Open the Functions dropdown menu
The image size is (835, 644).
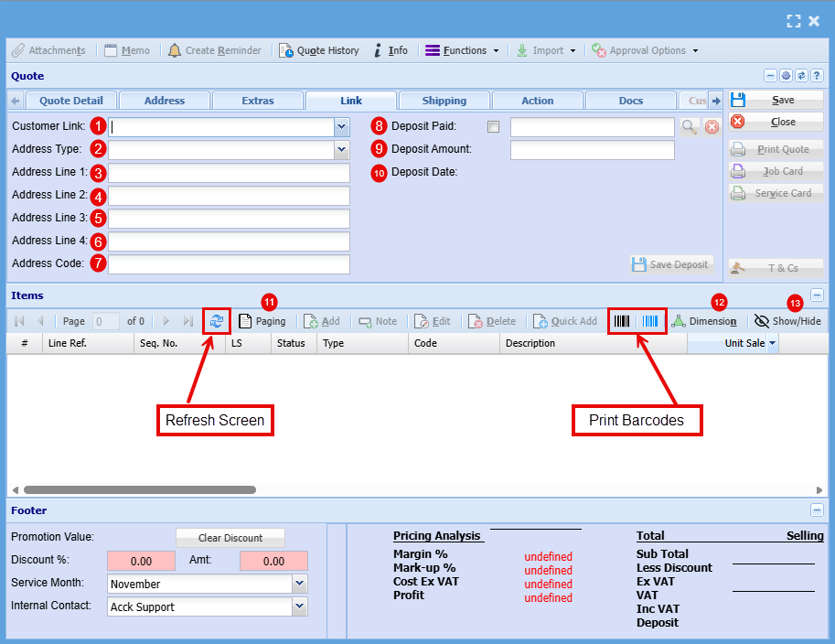462,50
